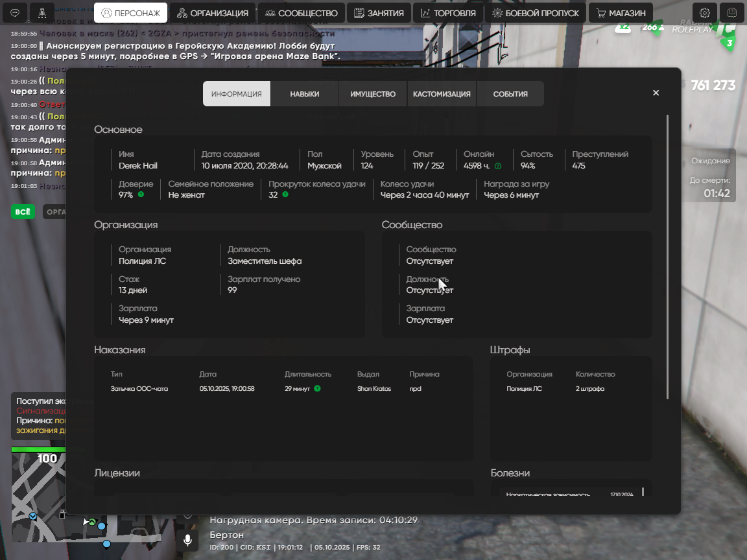Select the Кастомизация tab
This screenshot has height=560, width=747.
(x=442, y=94)
